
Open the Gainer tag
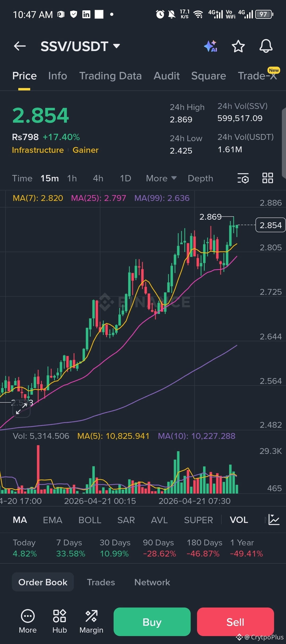point(86,150)
